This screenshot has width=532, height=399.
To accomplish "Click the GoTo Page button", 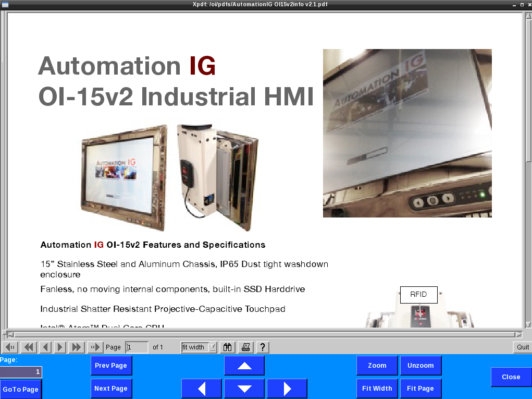I will click(x=21, y=389).
